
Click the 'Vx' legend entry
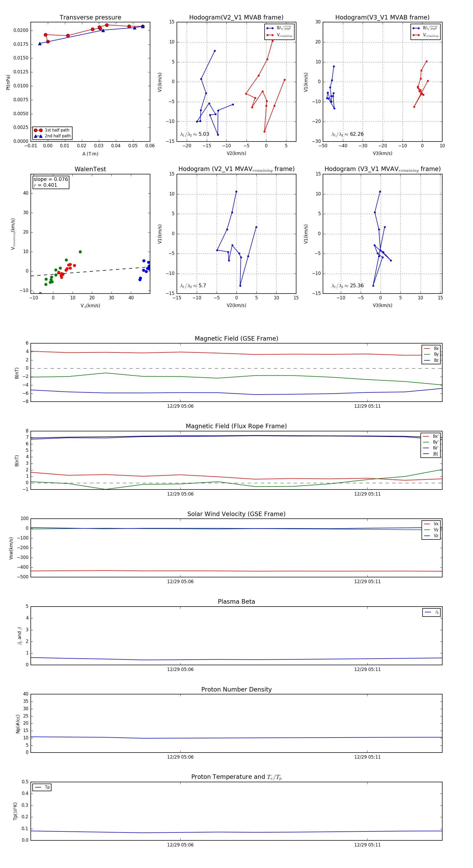pos(431,524)
